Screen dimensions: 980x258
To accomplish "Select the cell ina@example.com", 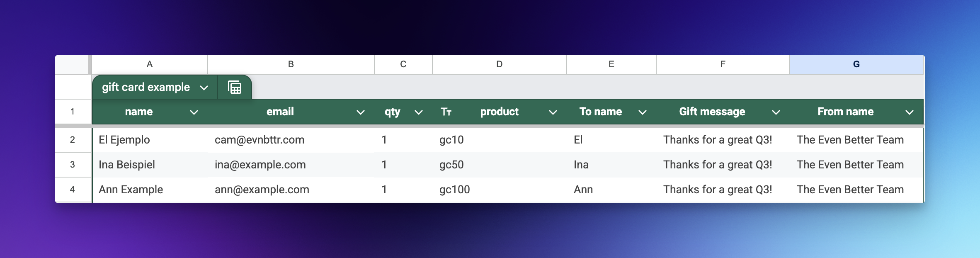I will point(291,165).
